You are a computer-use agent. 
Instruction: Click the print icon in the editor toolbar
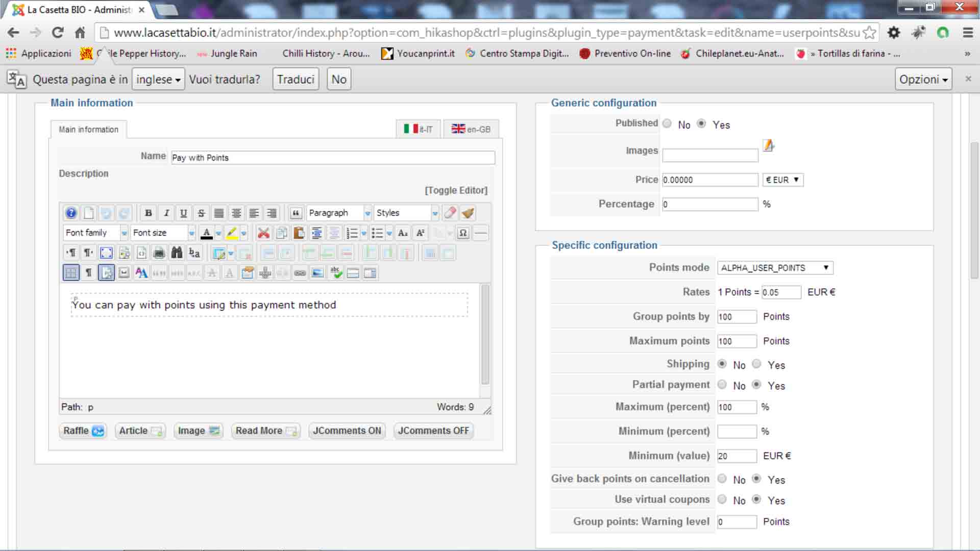coord(159,253)
